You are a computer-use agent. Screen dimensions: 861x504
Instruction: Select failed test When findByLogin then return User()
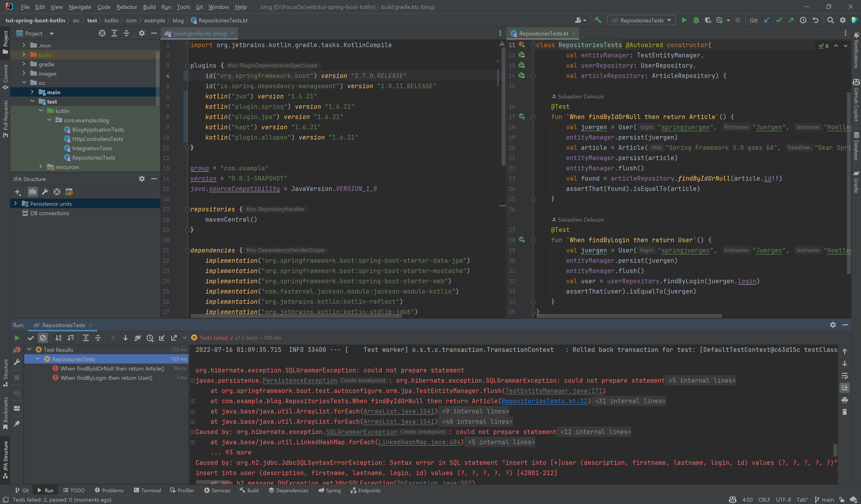coord(106,378)
